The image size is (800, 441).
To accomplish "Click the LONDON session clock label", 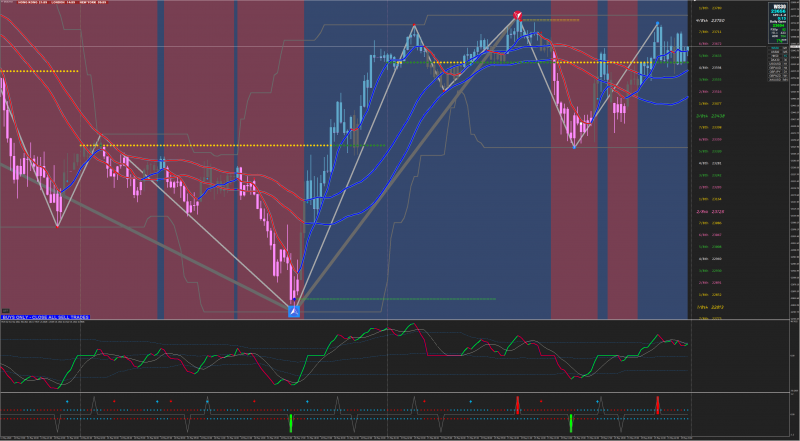I will 63,2.
